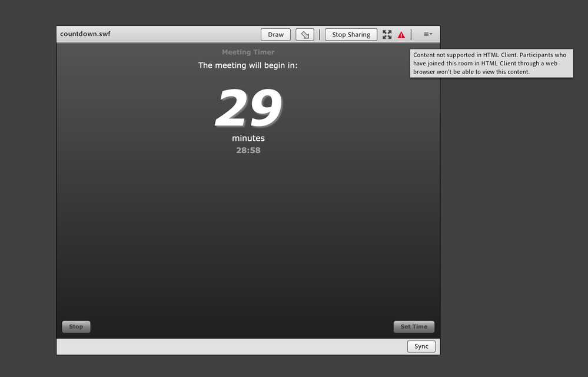Click the pod footer bar beside Sync
Image resolution: width=588 pixels, height=377 pixels.
[235, 346]
